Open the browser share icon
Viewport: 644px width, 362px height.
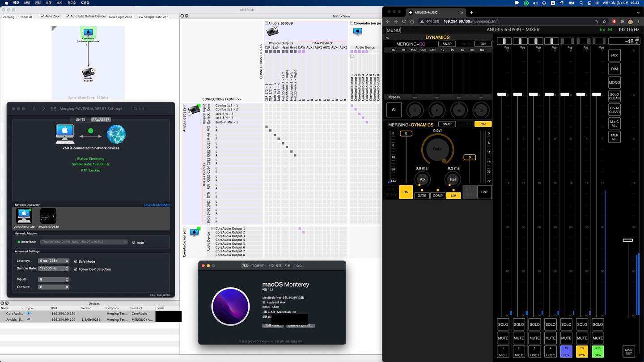[596, 21]
